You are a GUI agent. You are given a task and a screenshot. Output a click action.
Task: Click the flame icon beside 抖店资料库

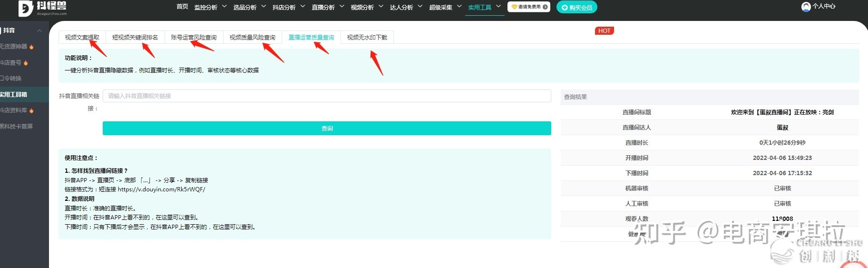pos(31,110)
